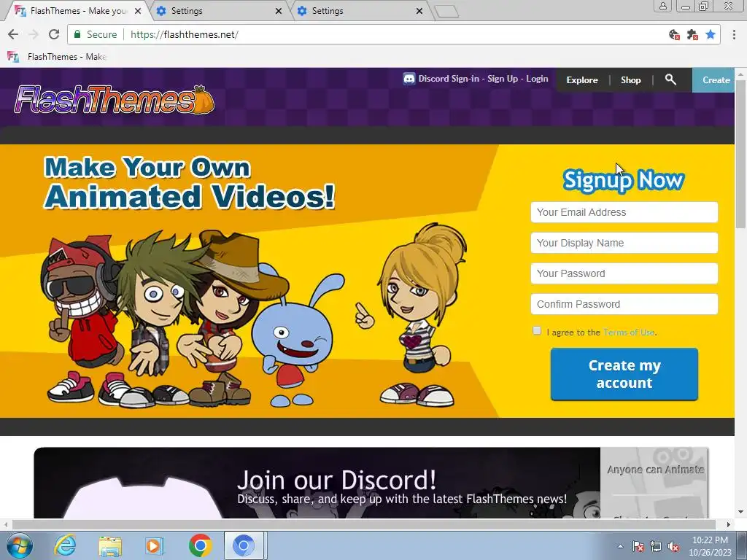Screen dimensions: 747x560
Task: Click the green secure padlock icon
Action: [x=77, y=34]
